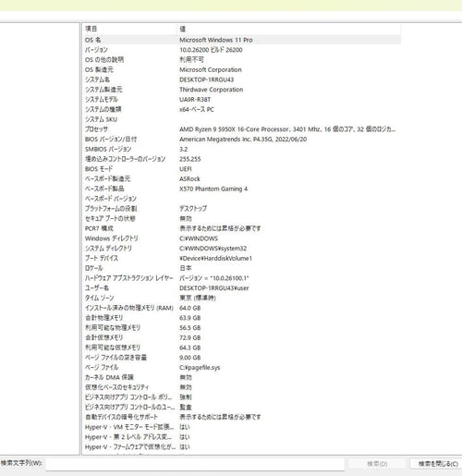462x476 pixels.
Task: Select the value ASRock
Action: point(189,178)
